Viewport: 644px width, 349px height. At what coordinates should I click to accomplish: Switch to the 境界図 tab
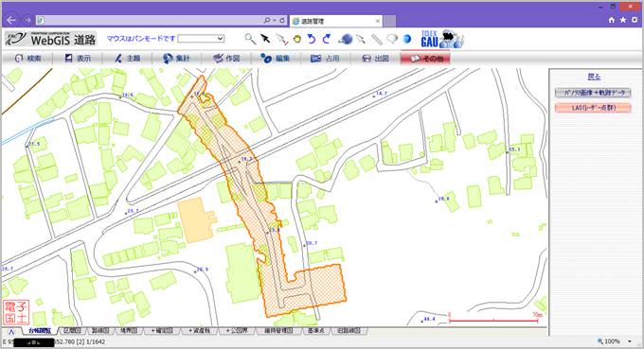coord(129,330)
